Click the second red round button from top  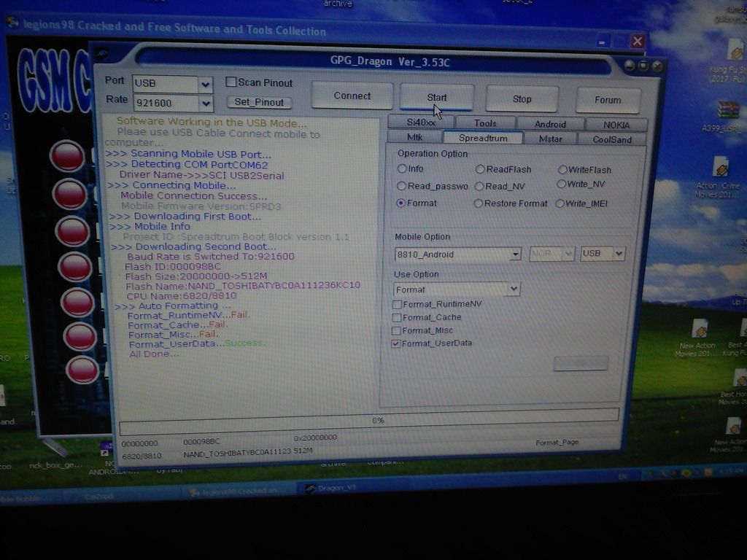click(x=70, y=194)
